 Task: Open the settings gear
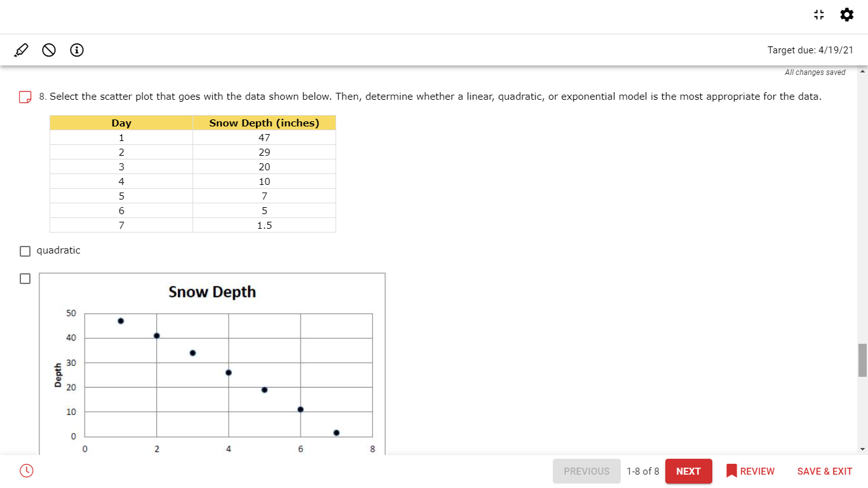847,14
